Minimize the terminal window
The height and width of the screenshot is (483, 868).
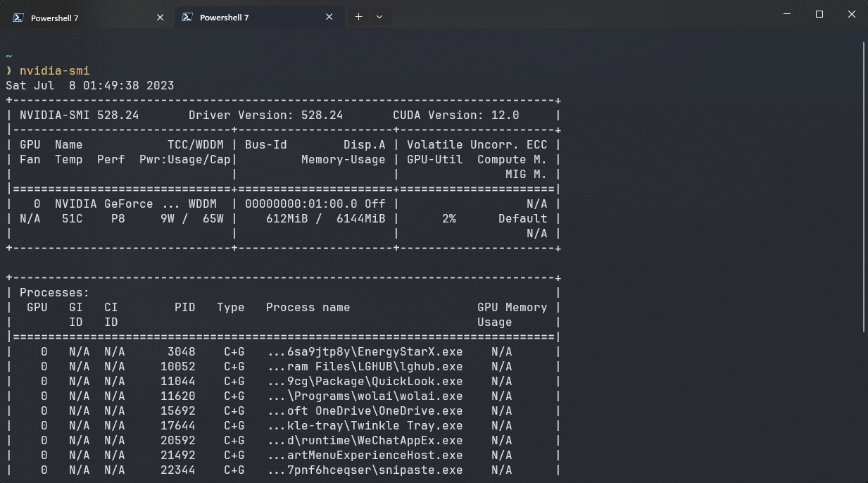pos(786,15)
